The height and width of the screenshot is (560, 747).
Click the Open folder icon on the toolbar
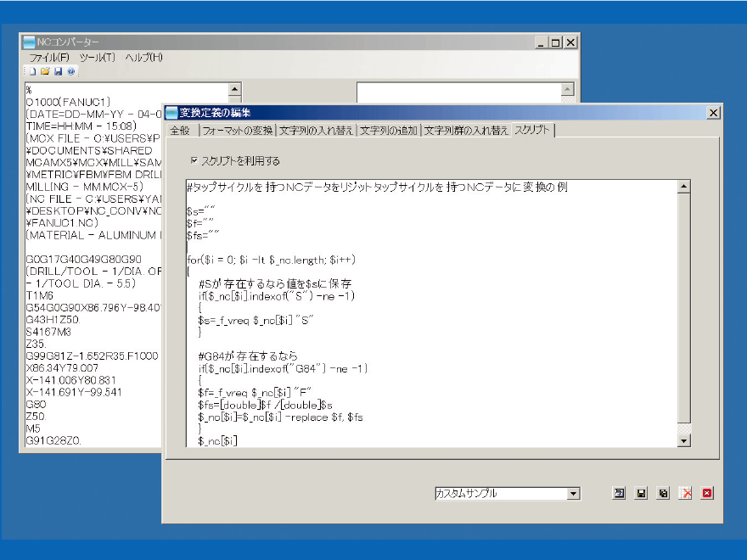point(46,70)
